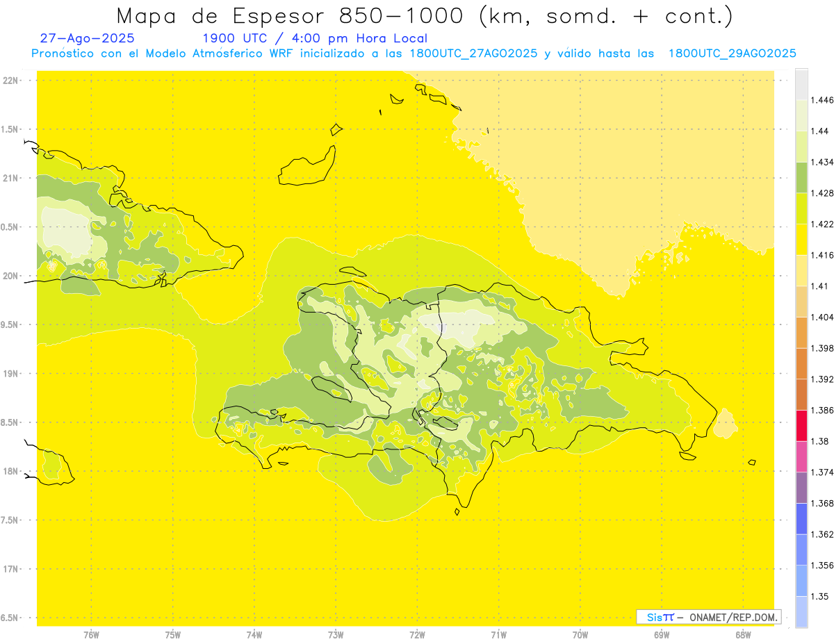
Task: Click legend value 1.35
Action: point(821,596)
